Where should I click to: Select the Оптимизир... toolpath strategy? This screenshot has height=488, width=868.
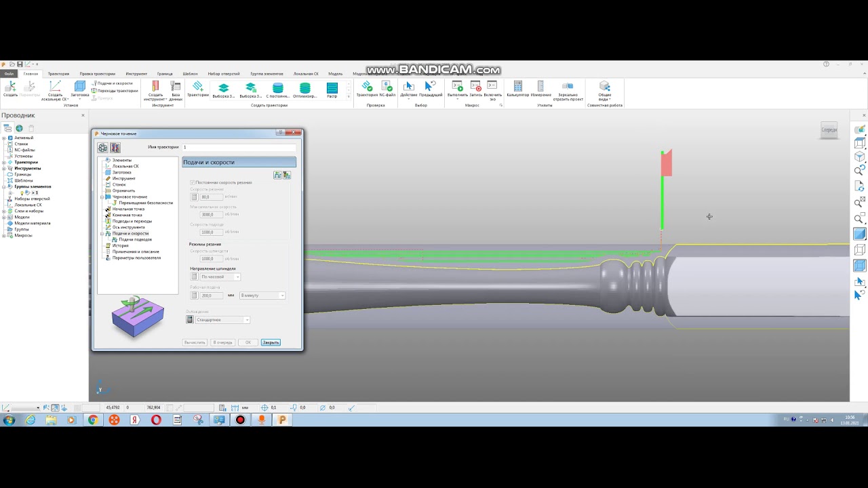304,90
